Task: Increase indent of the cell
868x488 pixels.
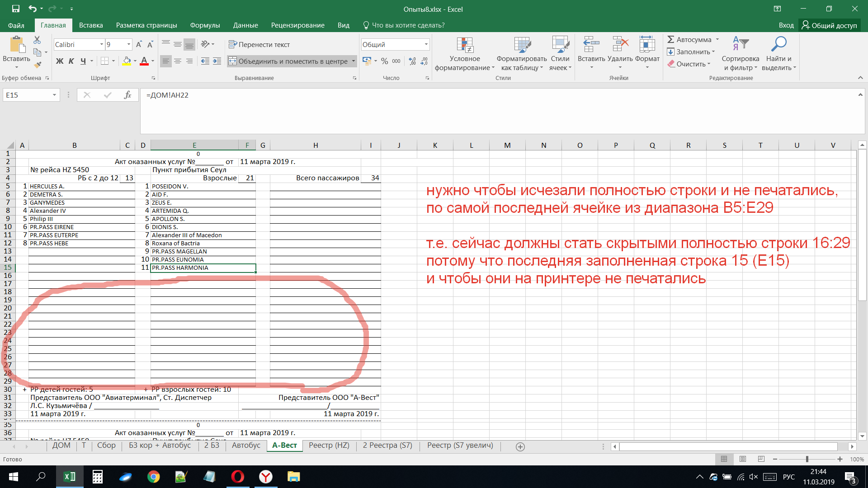Action: pos(217,61)
